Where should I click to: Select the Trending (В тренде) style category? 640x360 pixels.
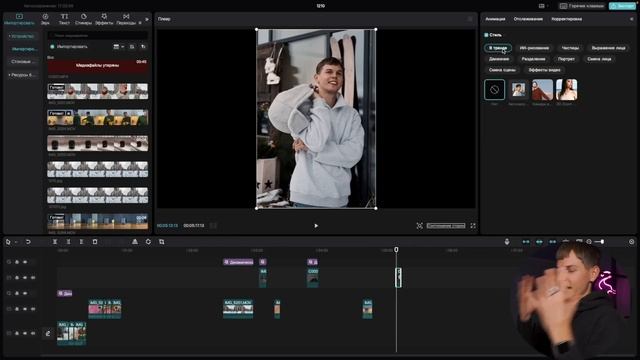click(x=498, y=48)
